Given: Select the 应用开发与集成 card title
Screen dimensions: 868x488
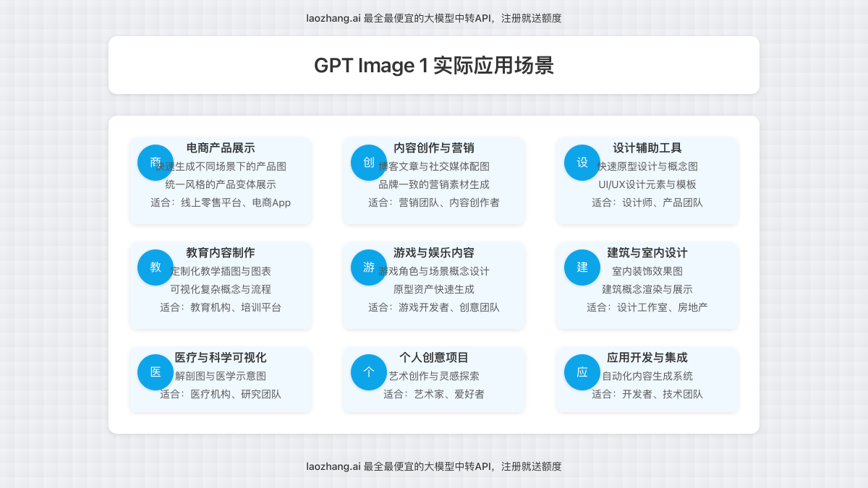Looking at the screenshot, I should pyautogui.click(x=647, y=358).
